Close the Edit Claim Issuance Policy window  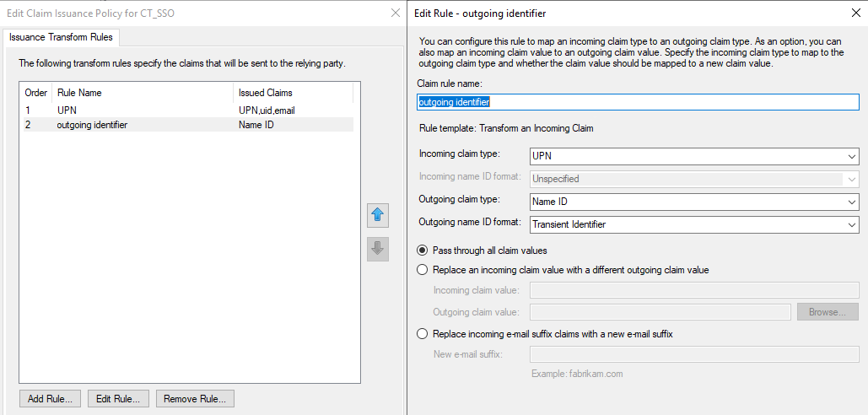396,13
